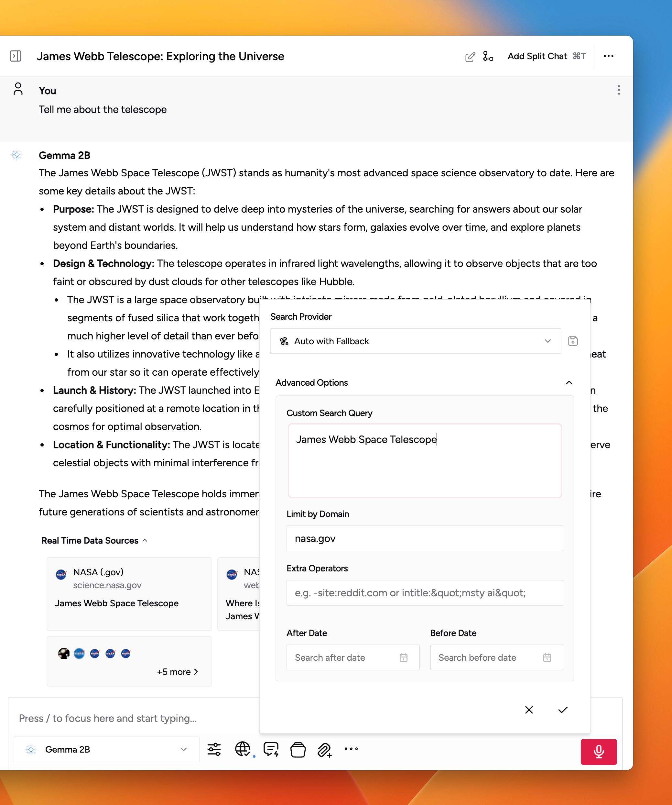
Task: Toggle real-time web search globe icon
Action: pos(243,749)
